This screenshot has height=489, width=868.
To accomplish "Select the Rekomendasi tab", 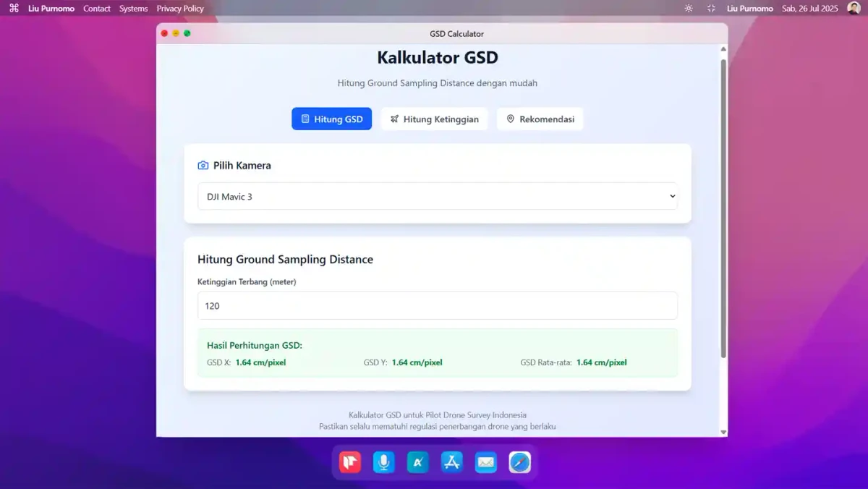I will coord(540,119).
